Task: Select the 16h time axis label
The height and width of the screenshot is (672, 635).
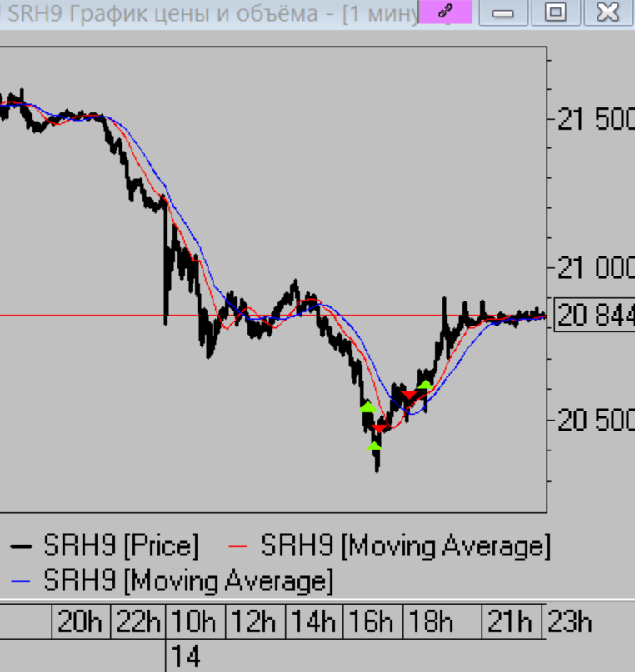Action: [x=374, y=621]
